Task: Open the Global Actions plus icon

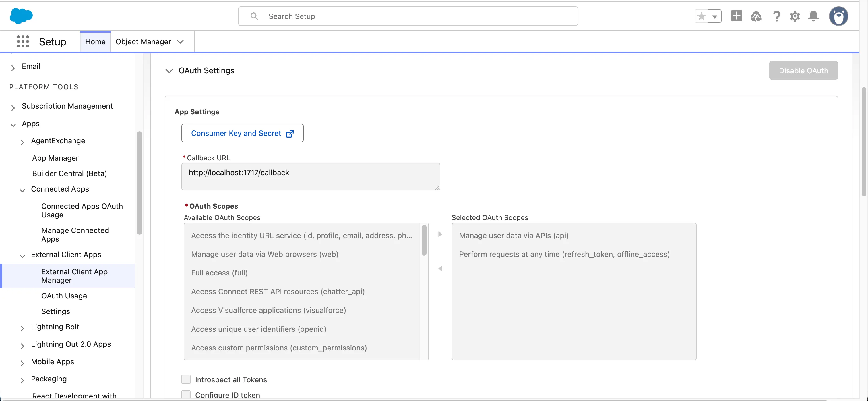Action: pyautogui.click(x=736, y=16)
